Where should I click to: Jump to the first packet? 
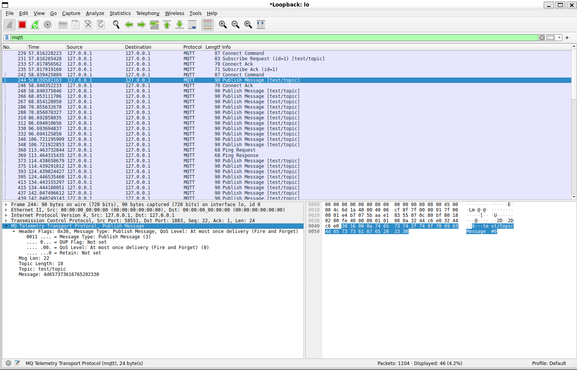[x=167, y=25]
